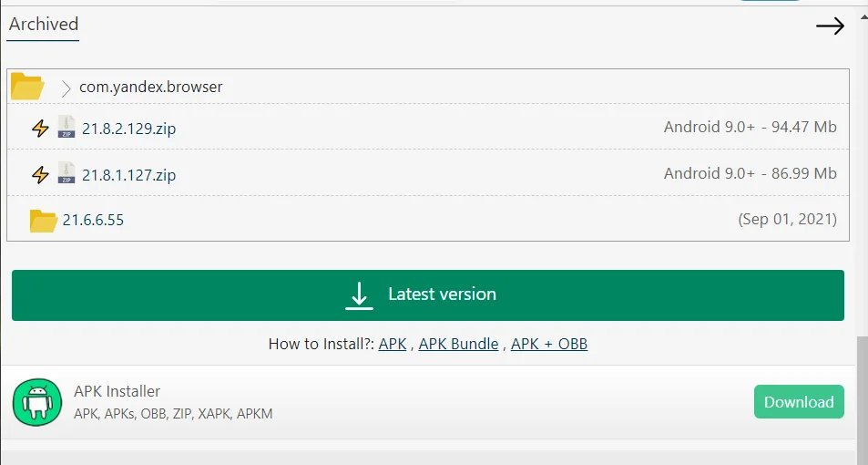Click the (Sep 01, 2021) date text
868x465 pixels.
pos(787,219)
